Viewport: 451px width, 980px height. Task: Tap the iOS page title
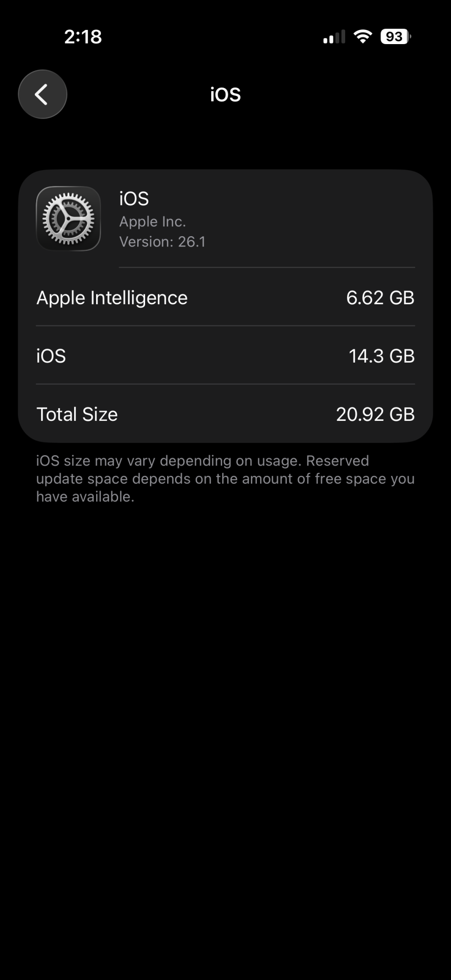[x=225, y=95]
